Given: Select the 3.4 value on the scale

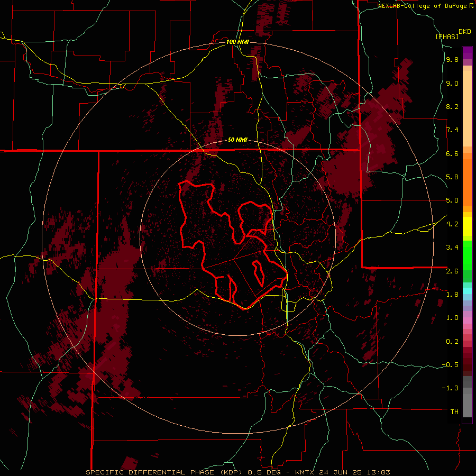Looking at the screenshot, I should pyautogui.click(x=452, y=247).
